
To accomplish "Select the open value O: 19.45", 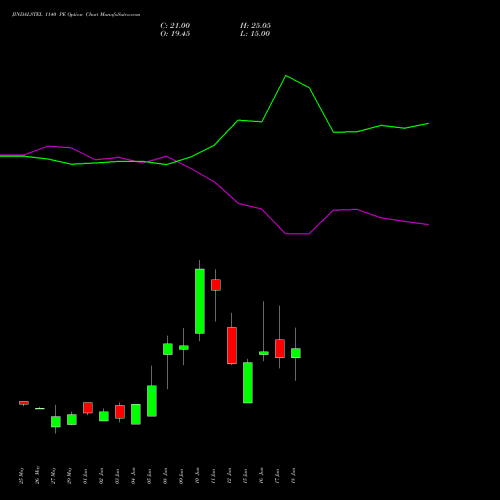I will 175,34.
